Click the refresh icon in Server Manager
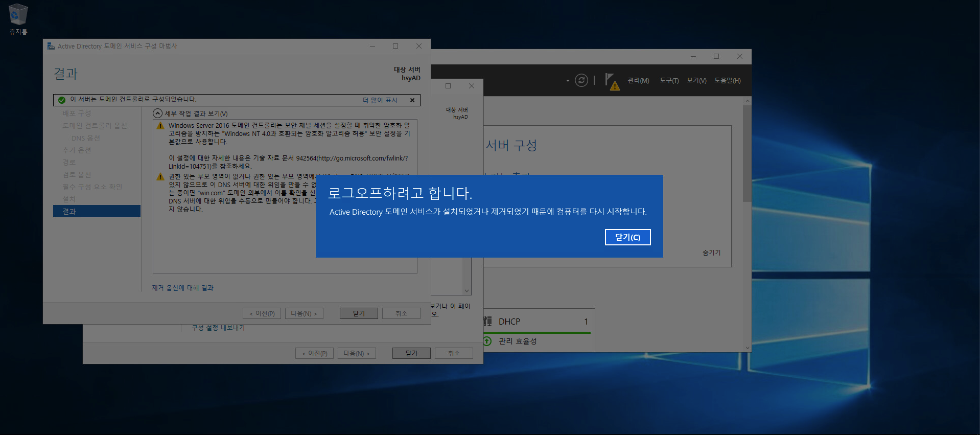980x435 pixels. (x=581, y=80)
